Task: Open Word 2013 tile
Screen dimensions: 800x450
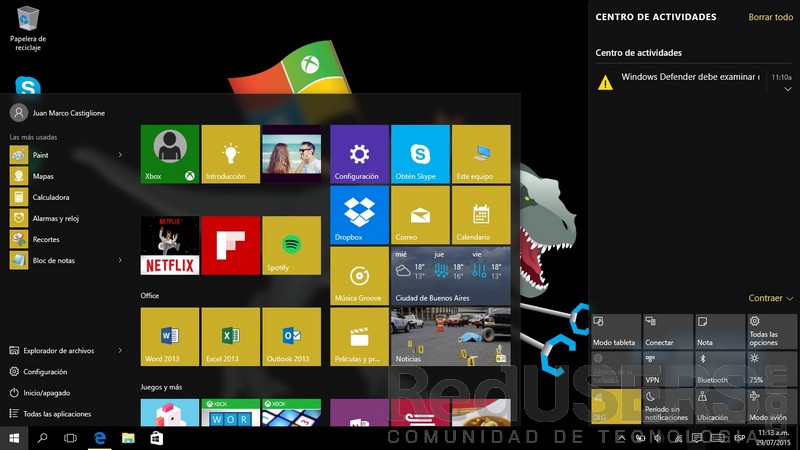Action: tap(170, 337)
